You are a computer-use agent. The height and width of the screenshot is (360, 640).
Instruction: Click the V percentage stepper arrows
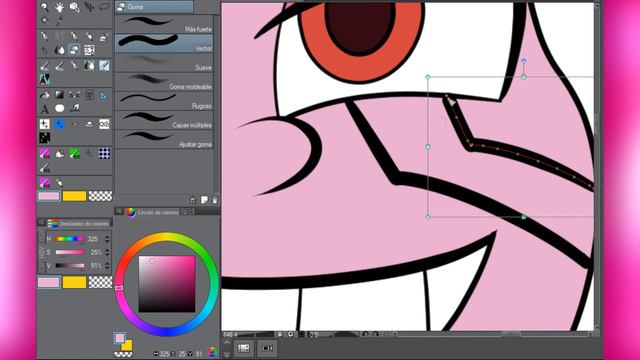pyautogui.click(x=107, y=266)
